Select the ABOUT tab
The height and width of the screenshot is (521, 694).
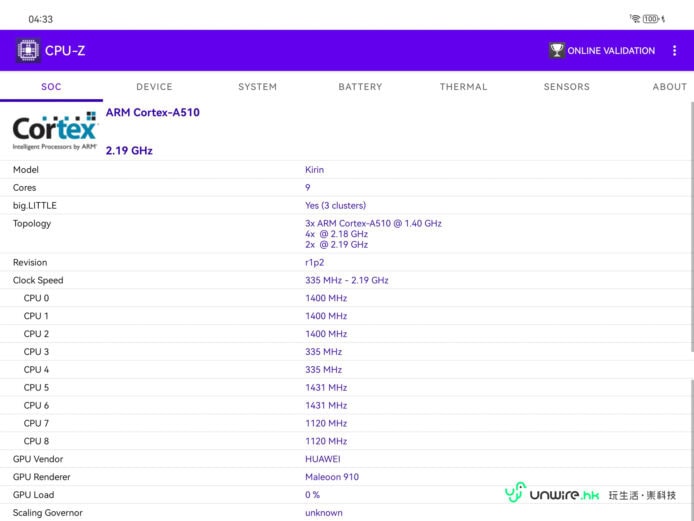669,87
